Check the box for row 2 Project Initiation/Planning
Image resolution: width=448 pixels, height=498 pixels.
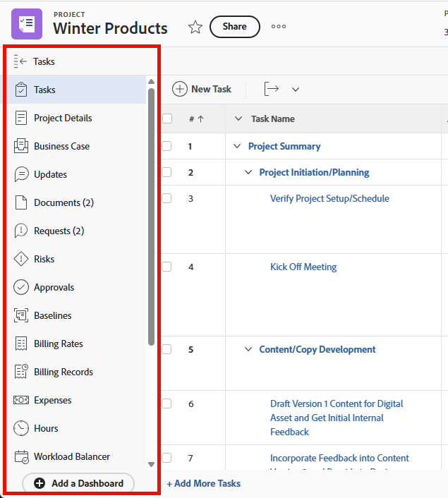(x=167, y=172)
